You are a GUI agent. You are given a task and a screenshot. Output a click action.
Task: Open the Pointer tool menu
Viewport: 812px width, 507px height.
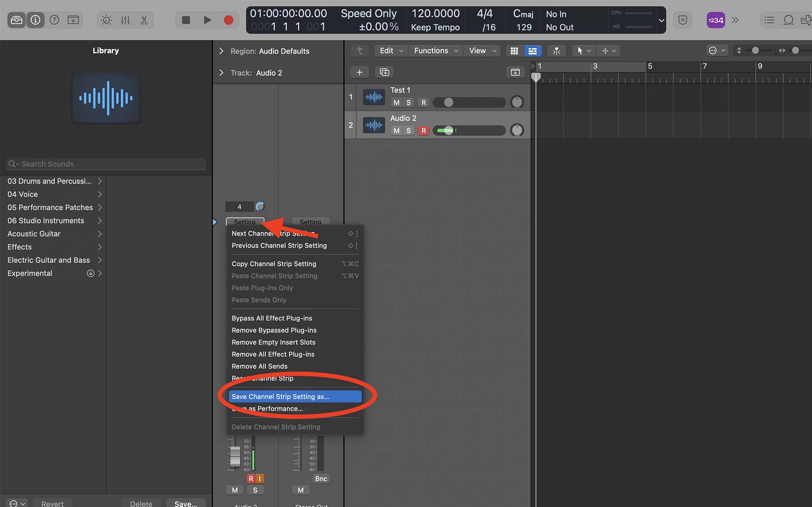584,51
